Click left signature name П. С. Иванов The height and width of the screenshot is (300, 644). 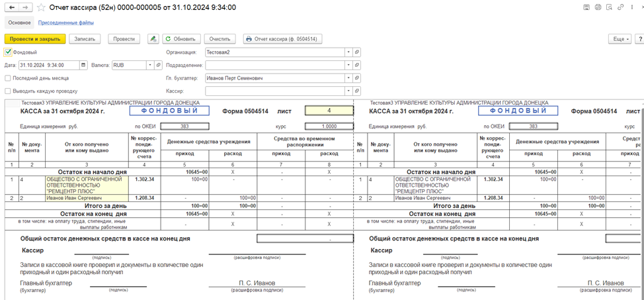(257, 283)
